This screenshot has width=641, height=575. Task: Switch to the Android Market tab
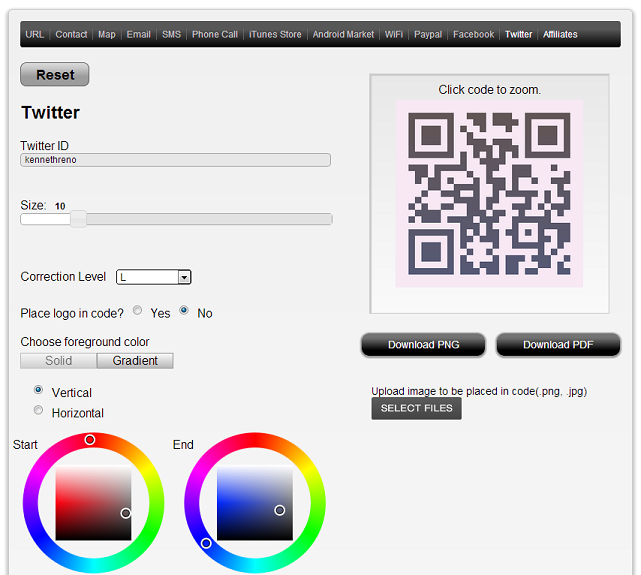(343, 34)
